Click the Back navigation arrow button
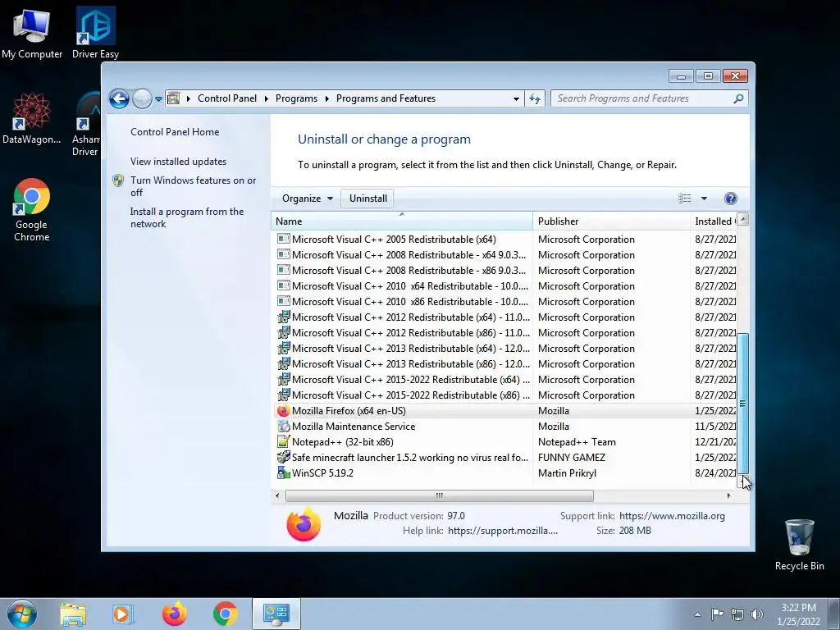 pos(119,98)
